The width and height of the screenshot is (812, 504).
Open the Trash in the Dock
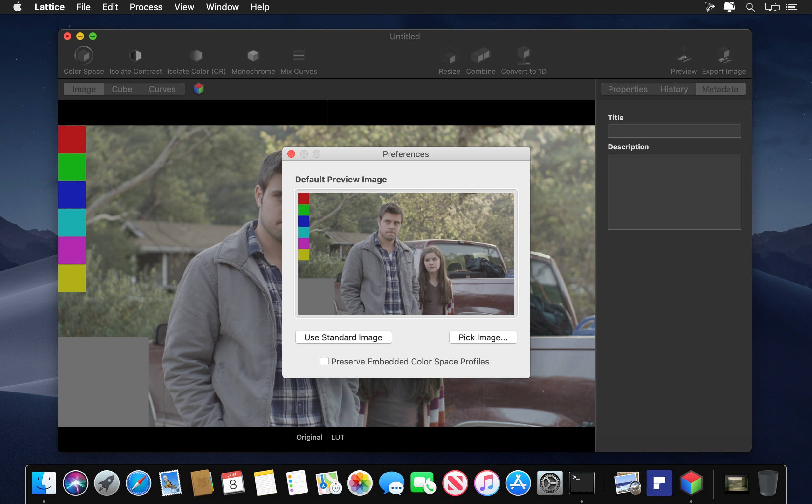[768, 482]
